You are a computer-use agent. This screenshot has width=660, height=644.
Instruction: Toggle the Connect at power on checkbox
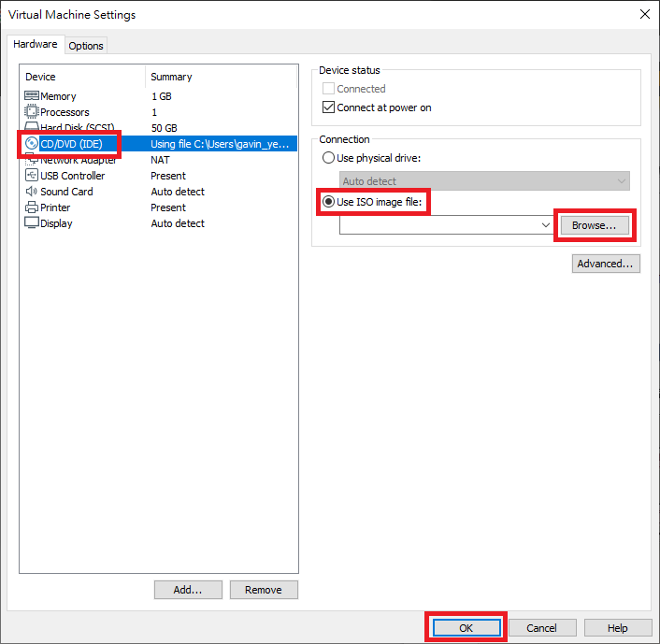tap(328, 107)
